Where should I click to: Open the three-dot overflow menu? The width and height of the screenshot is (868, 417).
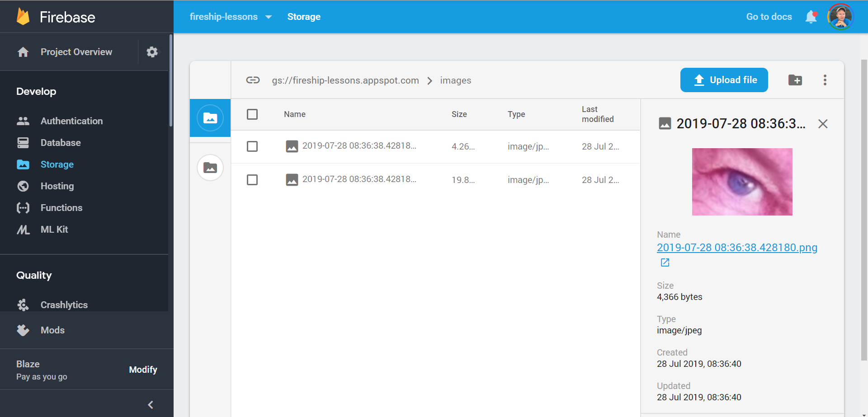click(825, 80)
